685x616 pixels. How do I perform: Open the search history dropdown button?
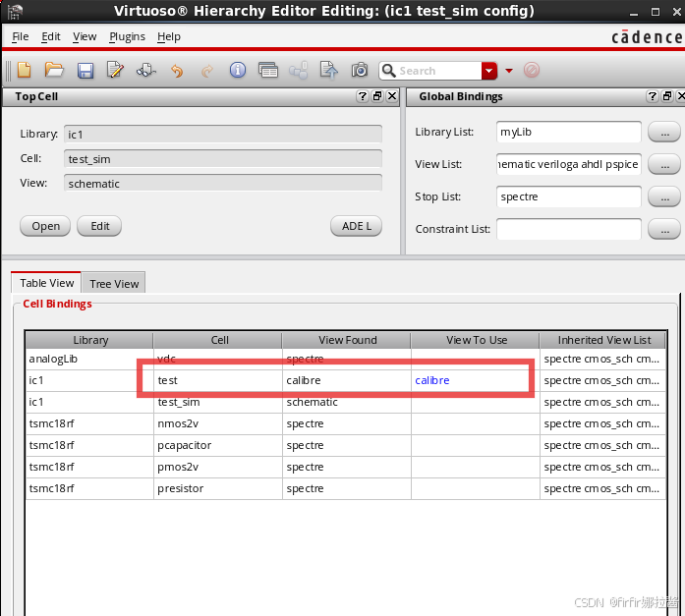[x=489, y=71]
